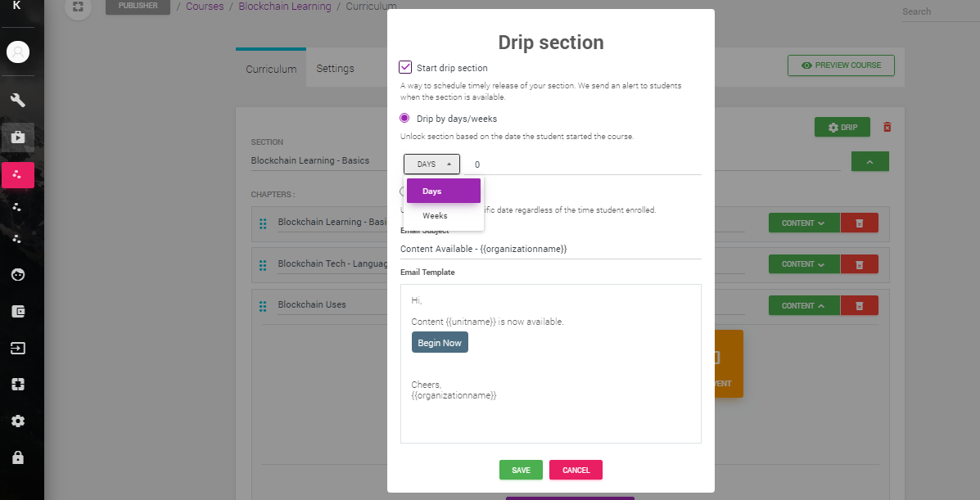
Task: Click drag handle of Blockchain Uses chapter
Action: [x=263, y=305]
